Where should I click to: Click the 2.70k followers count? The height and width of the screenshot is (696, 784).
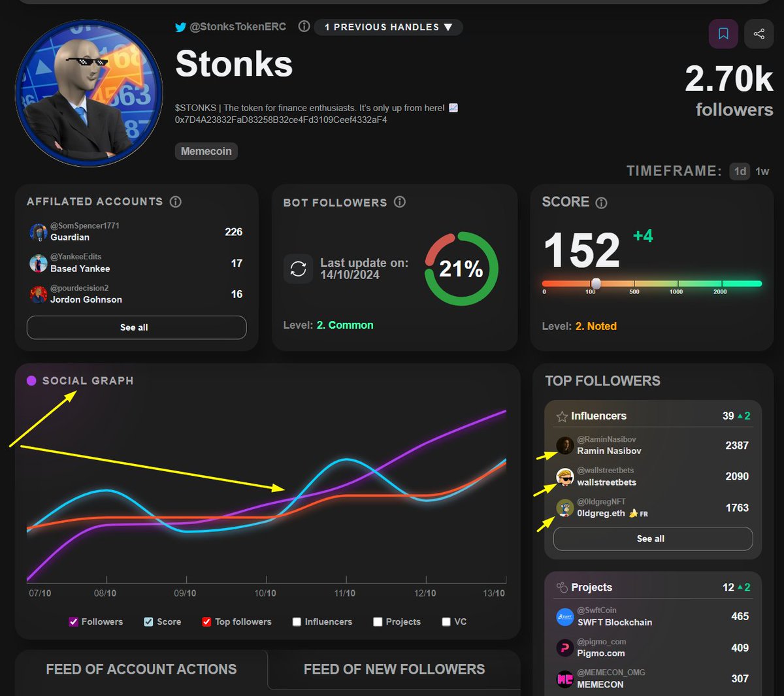click(x=729, y=79)
